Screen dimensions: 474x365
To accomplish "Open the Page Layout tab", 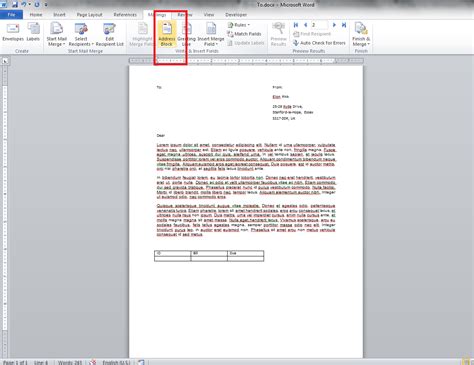I will (x=89, y=15).
